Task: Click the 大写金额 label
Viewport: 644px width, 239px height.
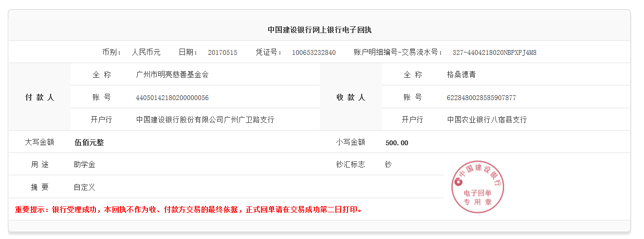Action: (39, 142)
